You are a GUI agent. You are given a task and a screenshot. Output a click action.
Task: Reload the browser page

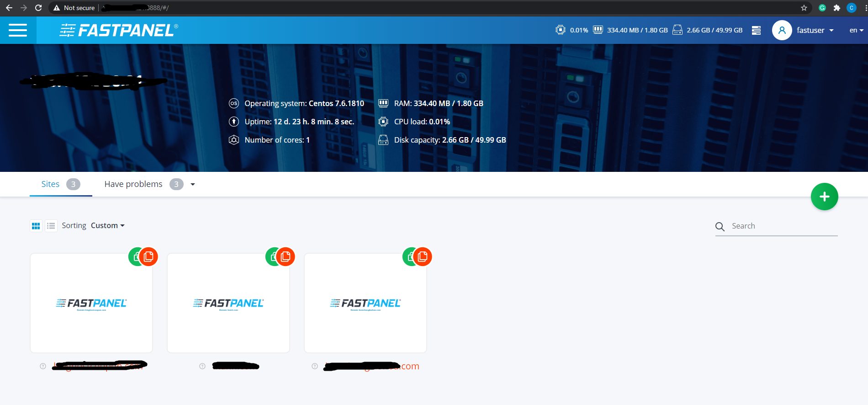click(x=38, y=8)
